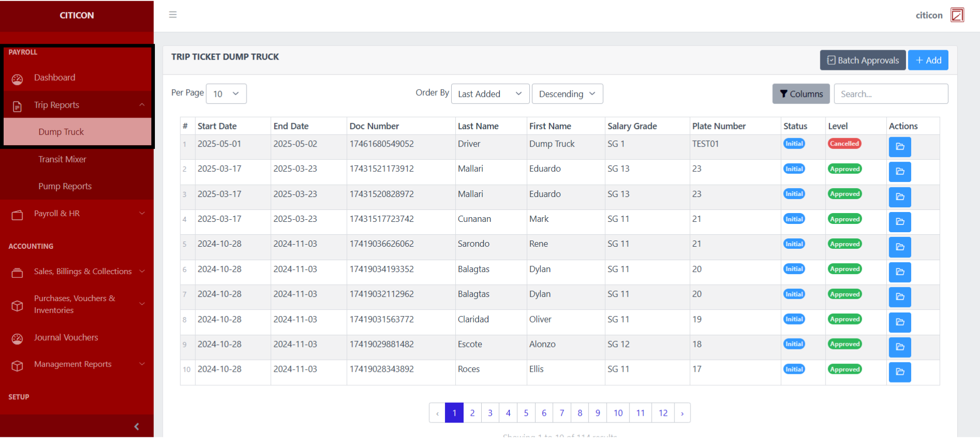Viewport: 980px width, 438px height.
Task: Open the Per Page dropdown
Action: pyautogui.click(x=226, y=94)
